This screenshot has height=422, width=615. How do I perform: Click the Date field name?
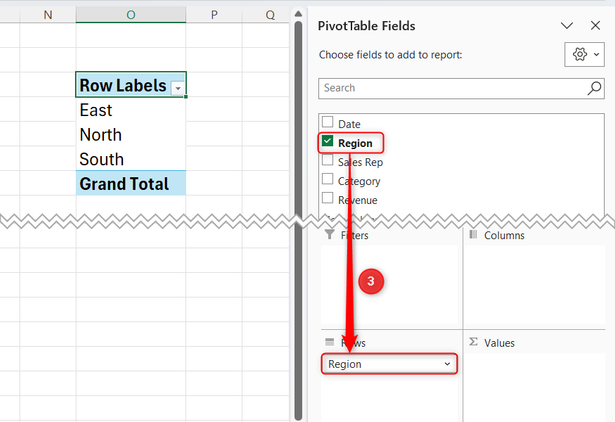349,124
